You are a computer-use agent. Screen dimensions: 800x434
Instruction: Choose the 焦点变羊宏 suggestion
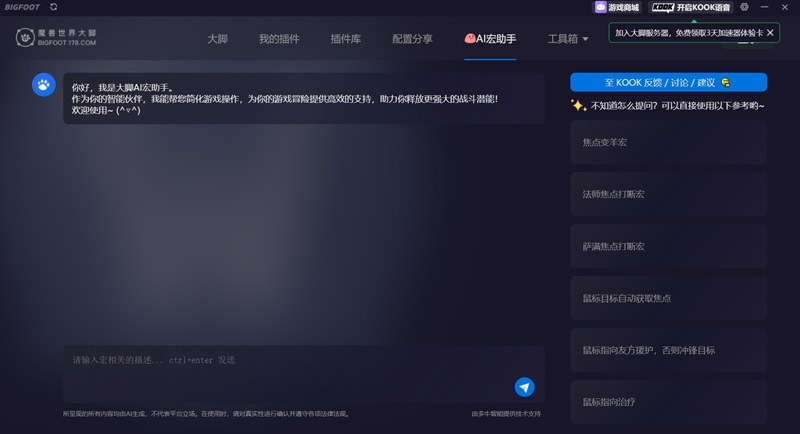(668, 142)
